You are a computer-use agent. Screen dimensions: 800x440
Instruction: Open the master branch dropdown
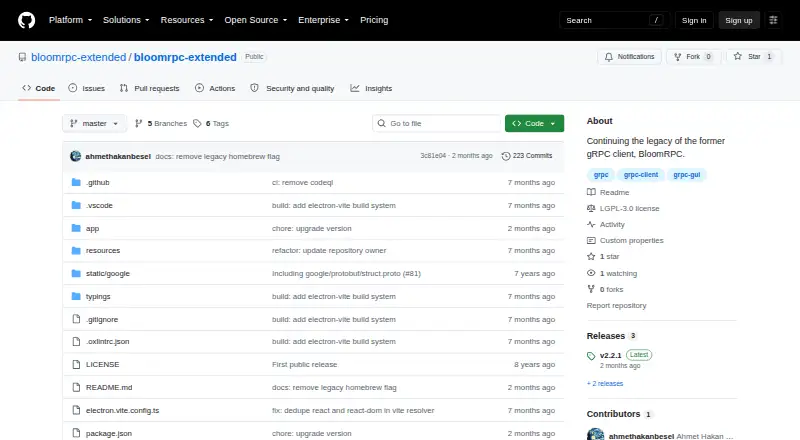(94, 124)
